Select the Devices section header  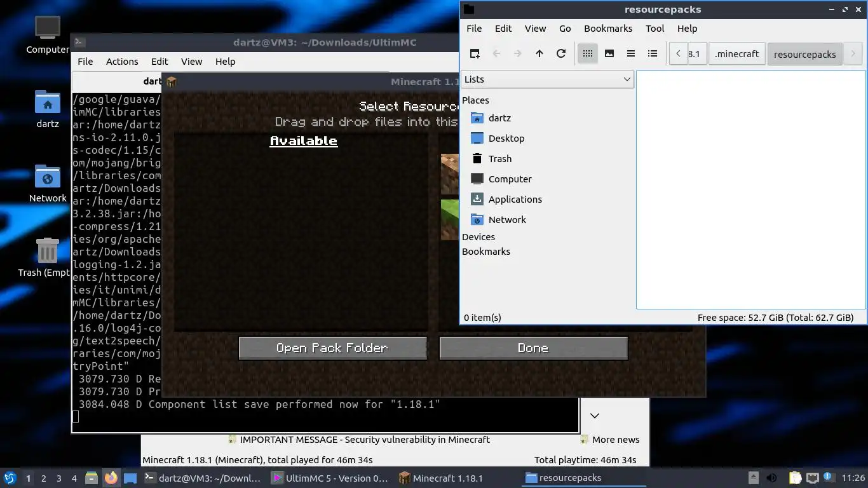pos(478,237)
